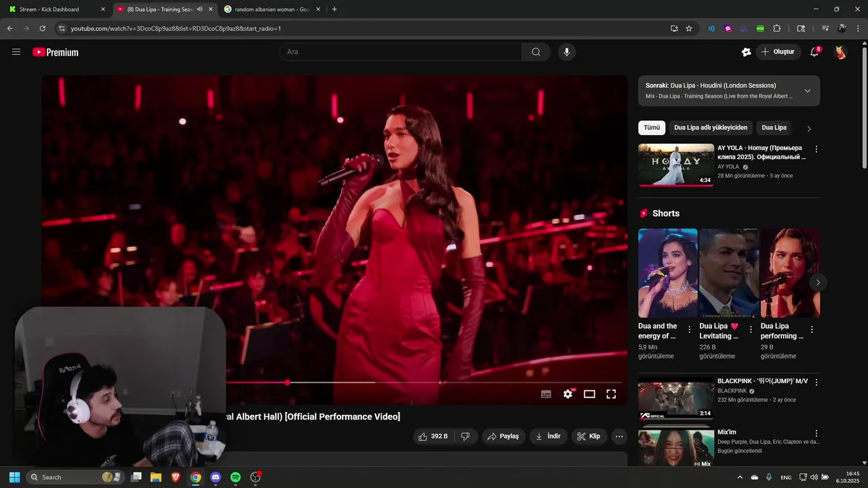Open OBS Studio from taskbar

click(x=256, y=477)
